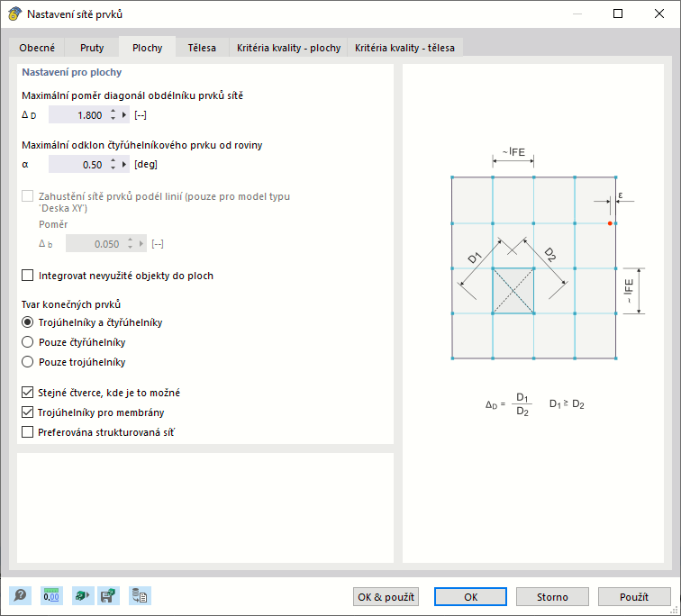Click the disabled Zahuštění sítě prvků checkbox
681x616 pixels.
27,196
